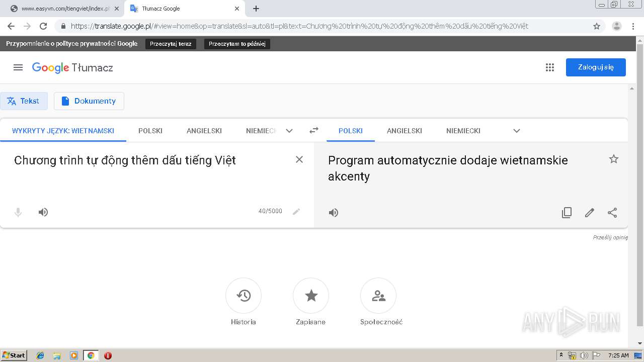Choose POLSKI as source language
644x362 pixels.
tap(150, 131)
